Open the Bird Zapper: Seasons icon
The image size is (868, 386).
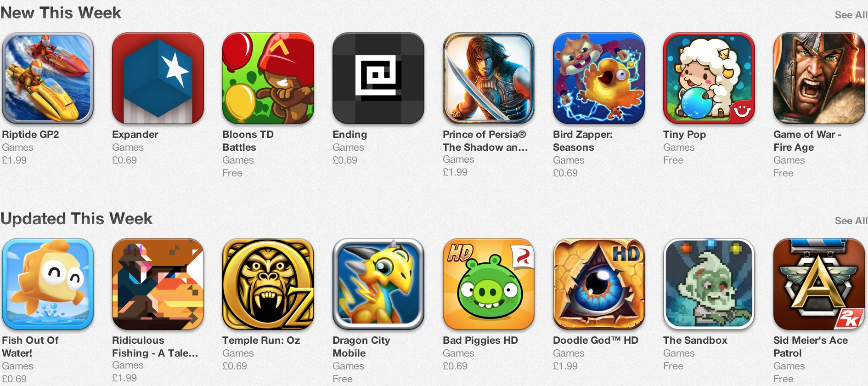[x=599, y=78]
